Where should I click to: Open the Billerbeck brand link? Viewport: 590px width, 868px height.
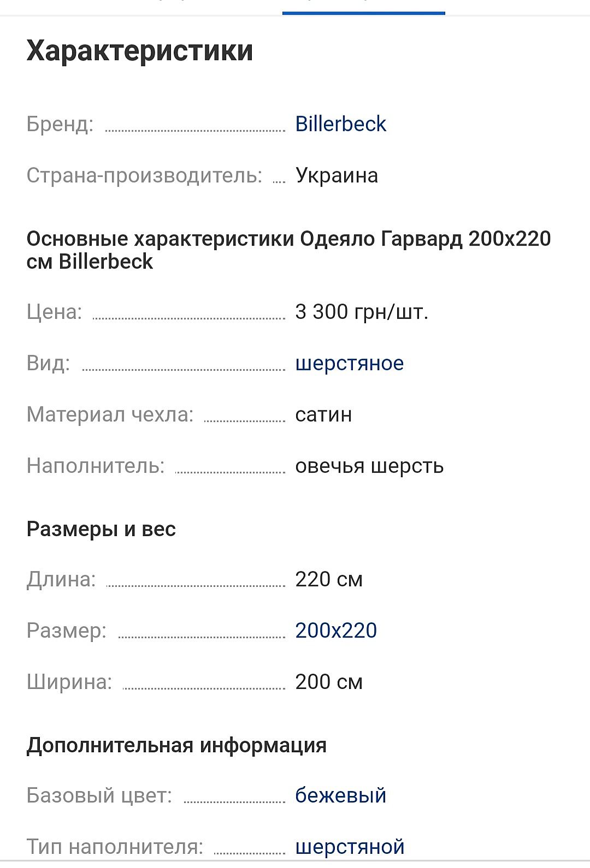(340, 124)
